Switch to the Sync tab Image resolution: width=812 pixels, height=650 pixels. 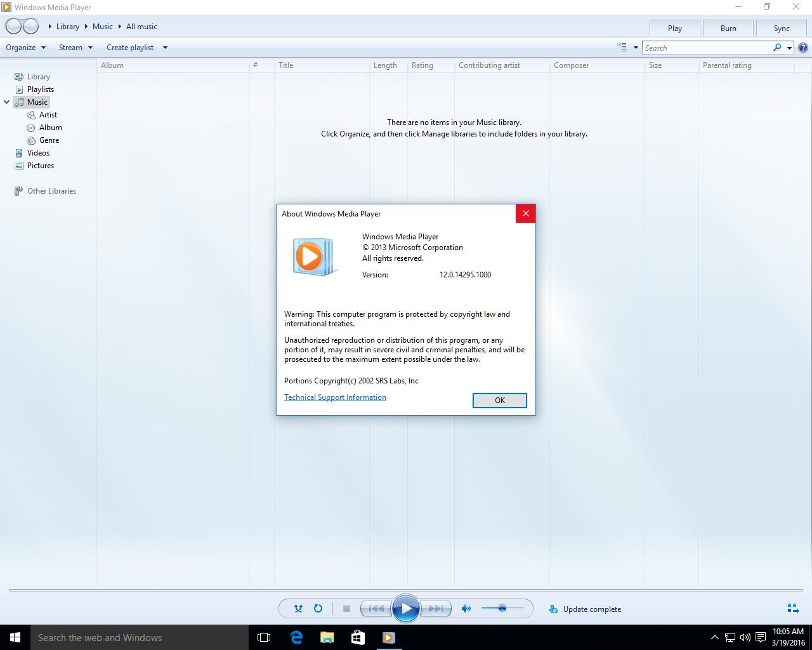coord(782,28)
